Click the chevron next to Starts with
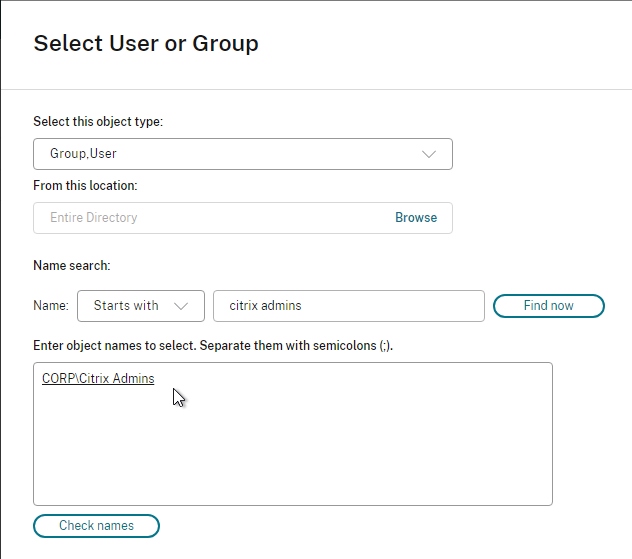This screenshot has height=559, width=632. click(x=181, y=306)
